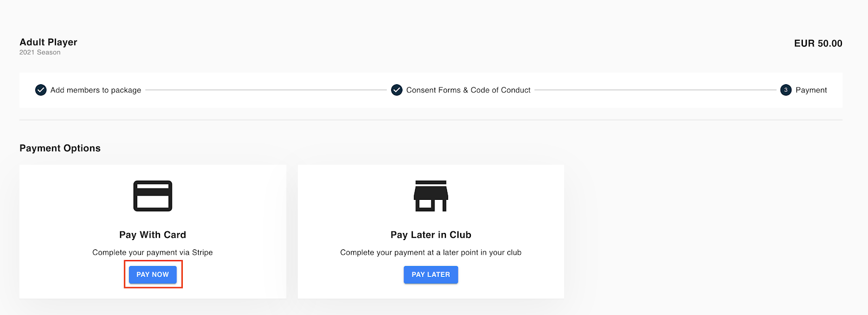Click the Pay With Card heading
This screenshot has height=315, width=868.
coord(152,235)
